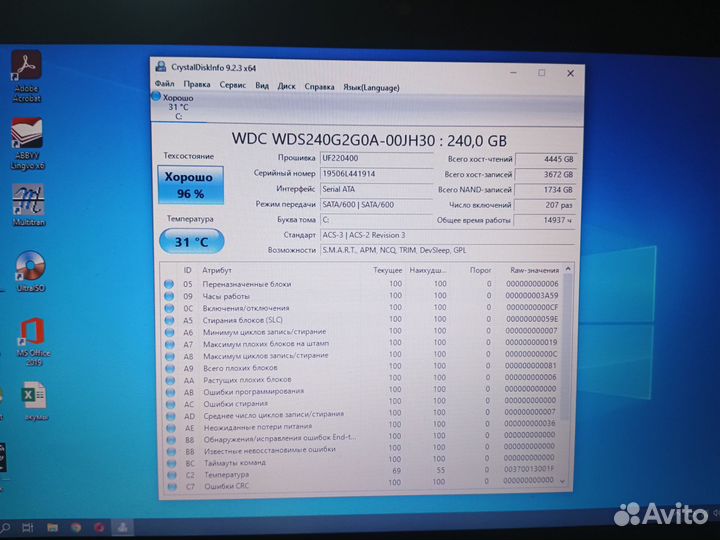
Task: Open Adobe Acrobat desktop shortcut
Action: click(x=25, y=72)
